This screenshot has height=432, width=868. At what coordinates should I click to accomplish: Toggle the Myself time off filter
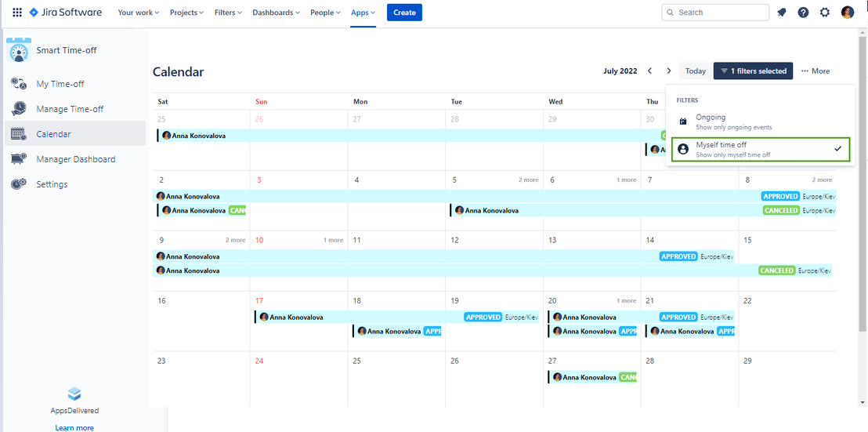(759, 149)
